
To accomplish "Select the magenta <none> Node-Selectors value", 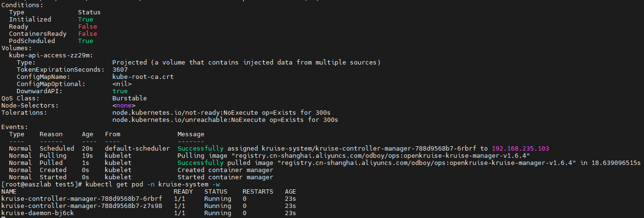I will tap(124, 106).
